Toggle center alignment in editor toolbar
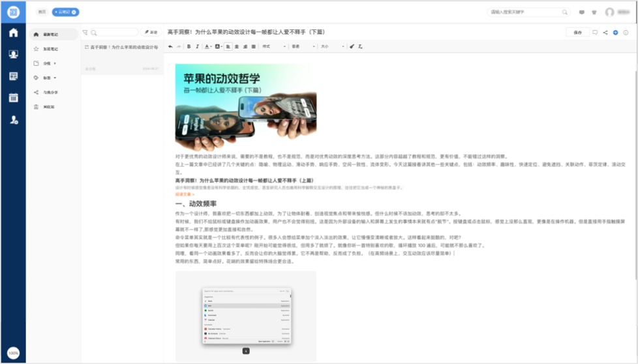 pos(236,46)
